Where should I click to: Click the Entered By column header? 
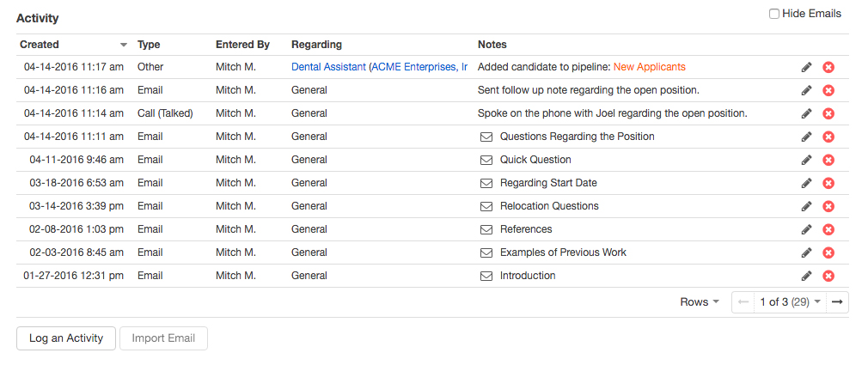coord(242,45)
